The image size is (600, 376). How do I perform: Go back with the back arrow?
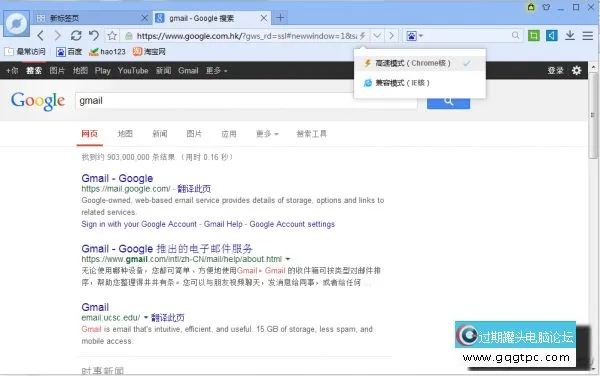pos(41,36)
